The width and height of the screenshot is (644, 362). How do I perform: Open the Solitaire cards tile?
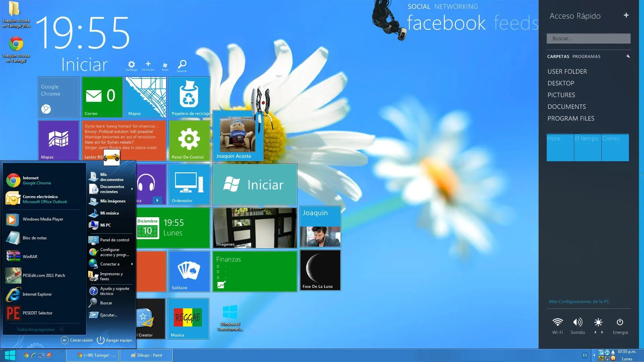190,271
